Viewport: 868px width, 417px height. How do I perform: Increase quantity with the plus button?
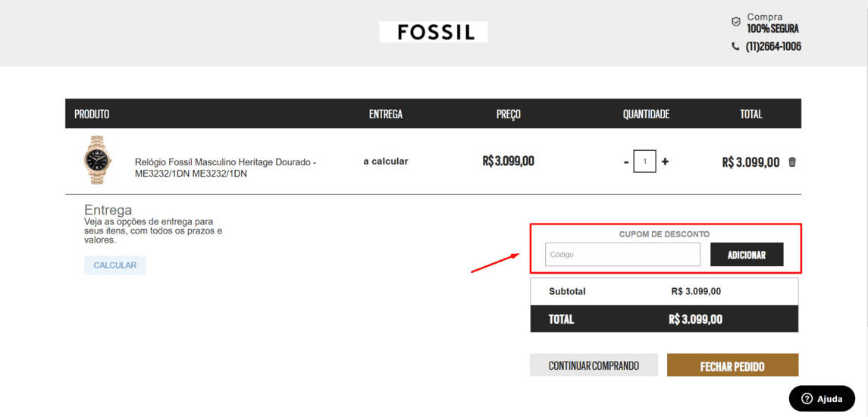665,161
